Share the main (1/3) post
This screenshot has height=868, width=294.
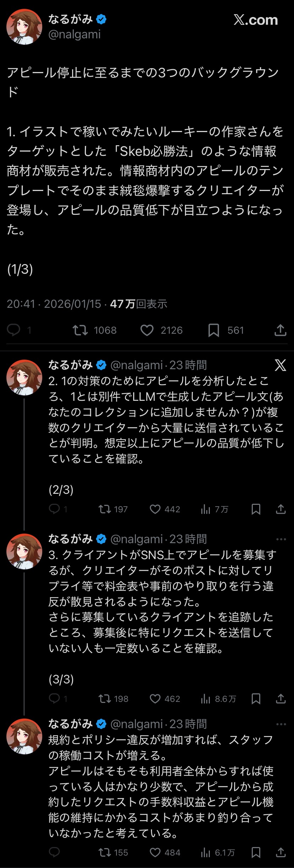click(280, 330)
